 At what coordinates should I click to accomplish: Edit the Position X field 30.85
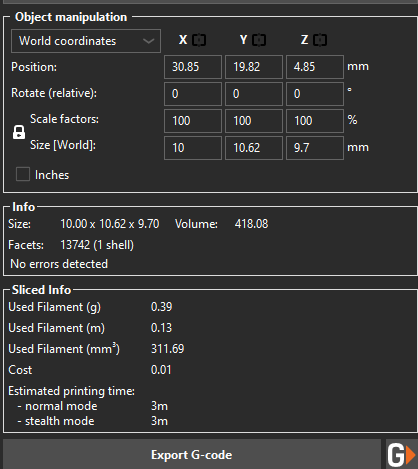[193, 67]
